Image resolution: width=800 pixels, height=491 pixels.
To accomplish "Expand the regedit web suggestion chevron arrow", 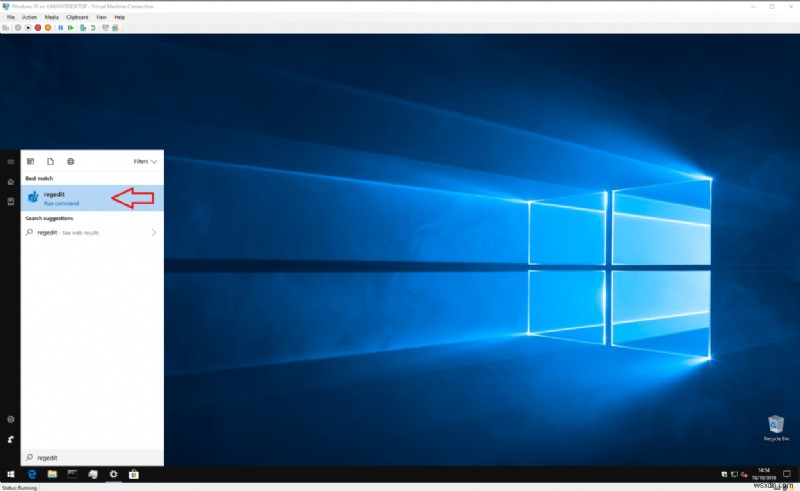I will point(154,232).
